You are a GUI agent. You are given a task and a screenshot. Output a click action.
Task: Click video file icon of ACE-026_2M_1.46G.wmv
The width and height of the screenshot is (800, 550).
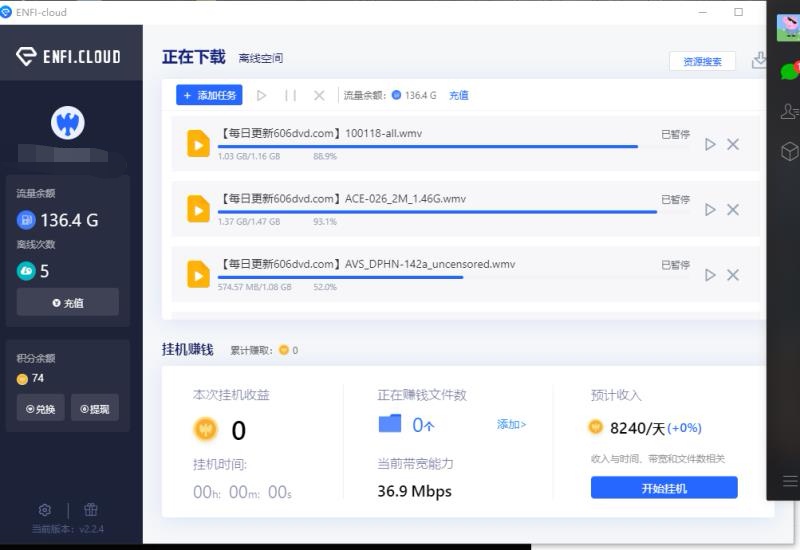[x=198, y=209]
